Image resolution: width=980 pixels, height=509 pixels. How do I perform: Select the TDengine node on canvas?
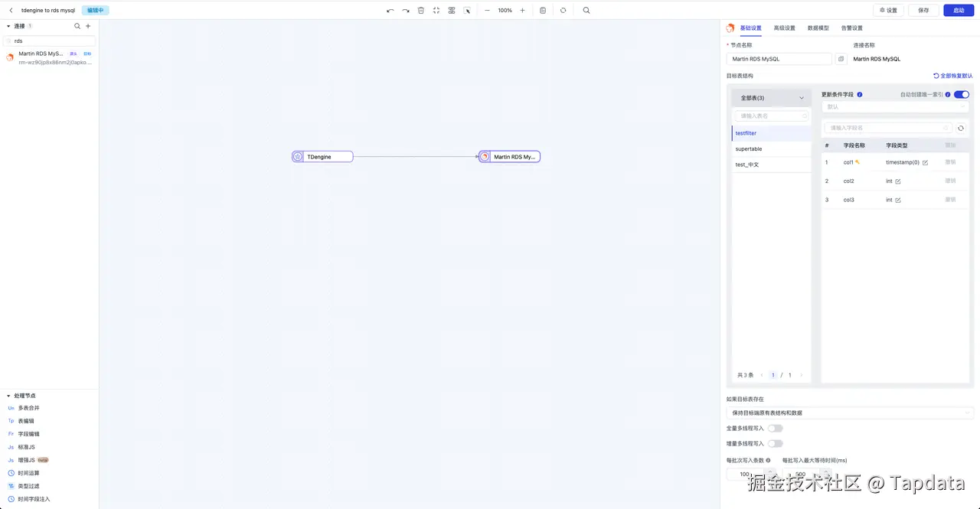coord(322,156)
